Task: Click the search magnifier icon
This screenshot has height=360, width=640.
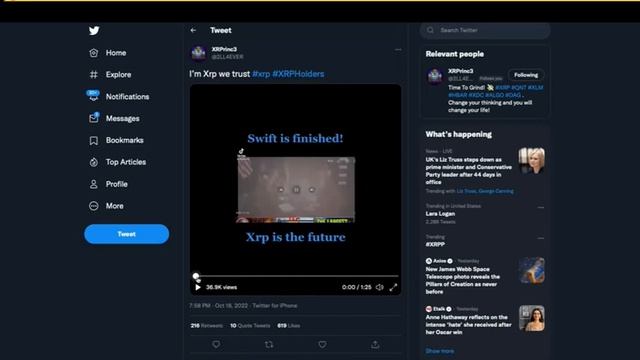Action: pos(430,30)
